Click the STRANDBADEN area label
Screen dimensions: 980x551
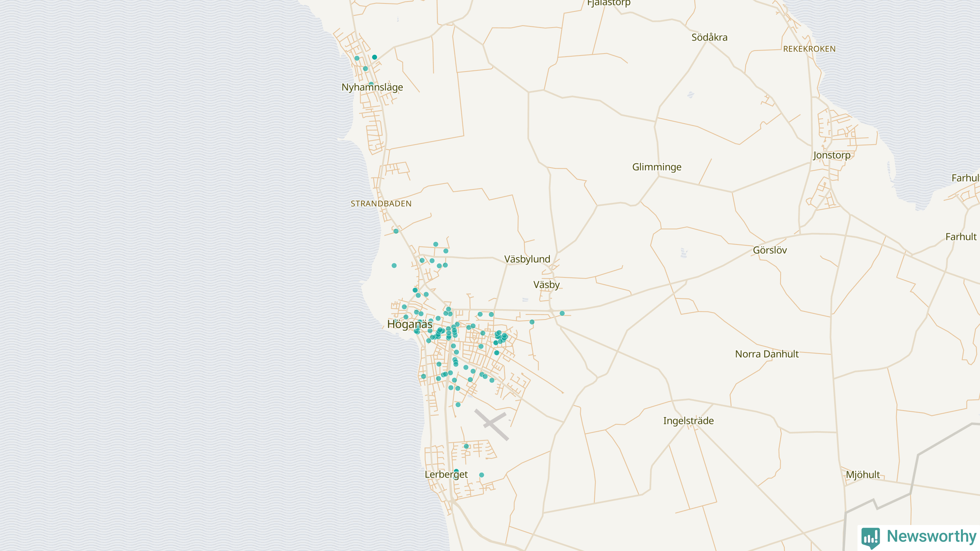point(381,204)
